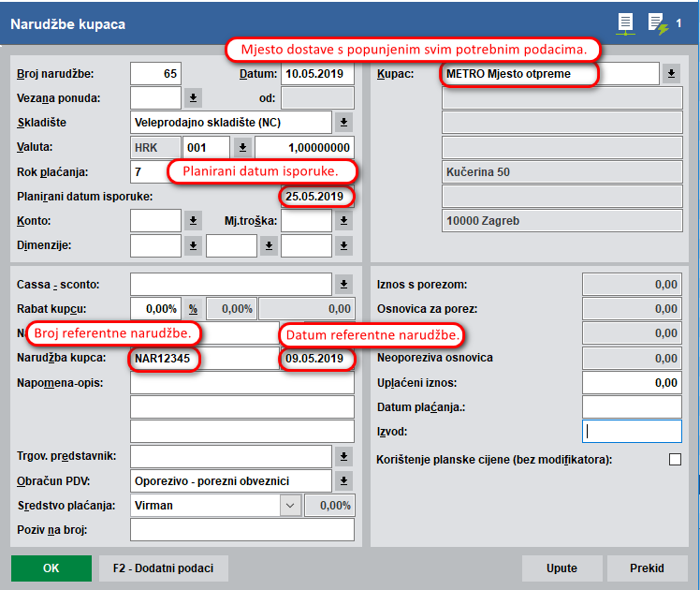Click the Vezana ponuda input field

click(155, 97)
